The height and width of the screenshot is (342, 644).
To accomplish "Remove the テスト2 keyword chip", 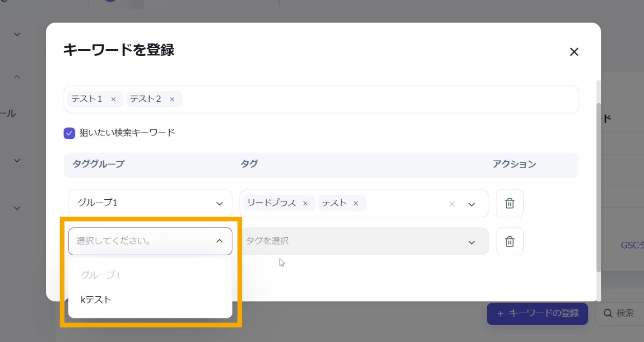I will tap(172, 99).
